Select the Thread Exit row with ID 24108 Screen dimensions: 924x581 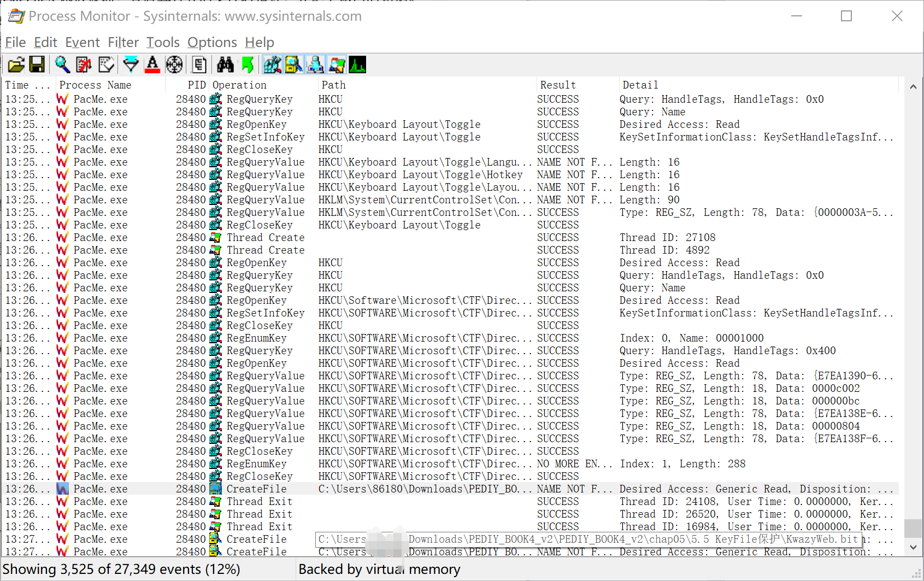pos(450,501)
